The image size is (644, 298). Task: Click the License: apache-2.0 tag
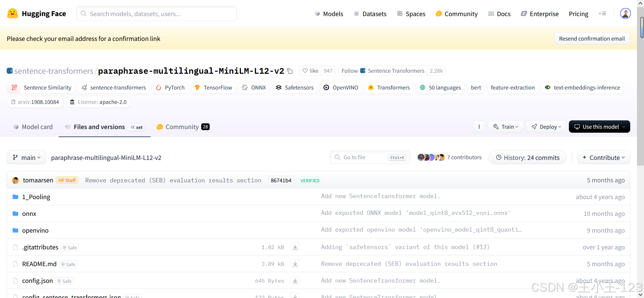(99, 102)
